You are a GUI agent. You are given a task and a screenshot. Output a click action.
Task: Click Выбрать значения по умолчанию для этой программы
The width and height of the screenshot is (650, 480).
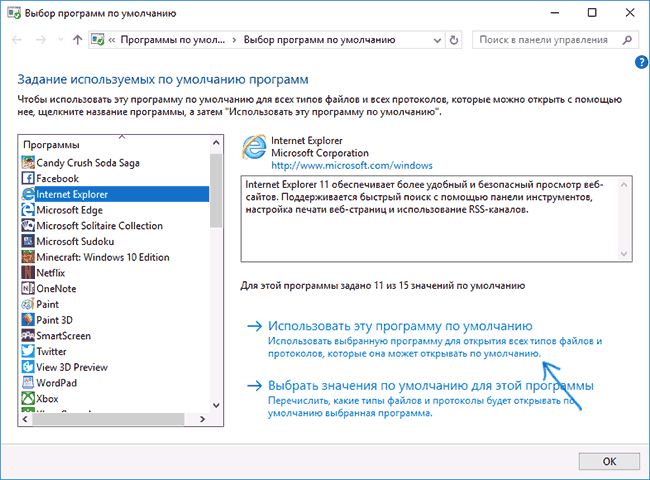431,386
